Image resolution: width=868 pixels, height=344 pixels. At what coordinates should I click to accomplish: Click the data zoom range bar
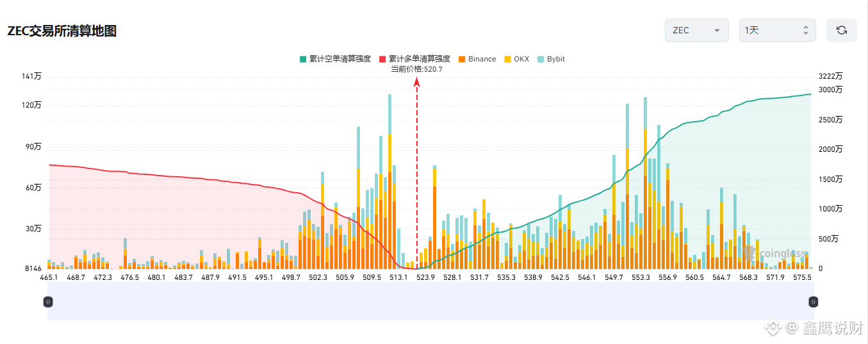click(430, 301)
